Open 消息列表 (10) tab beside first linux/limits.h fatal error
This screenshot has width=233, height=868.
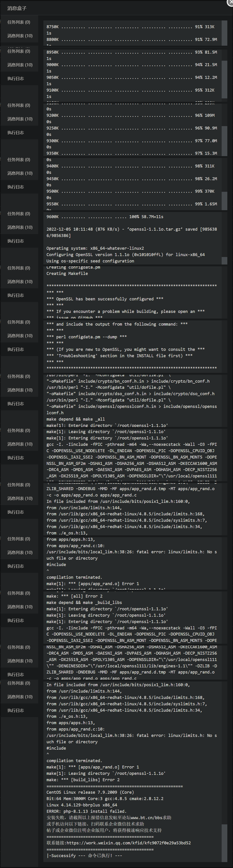[x=19, y=553]
